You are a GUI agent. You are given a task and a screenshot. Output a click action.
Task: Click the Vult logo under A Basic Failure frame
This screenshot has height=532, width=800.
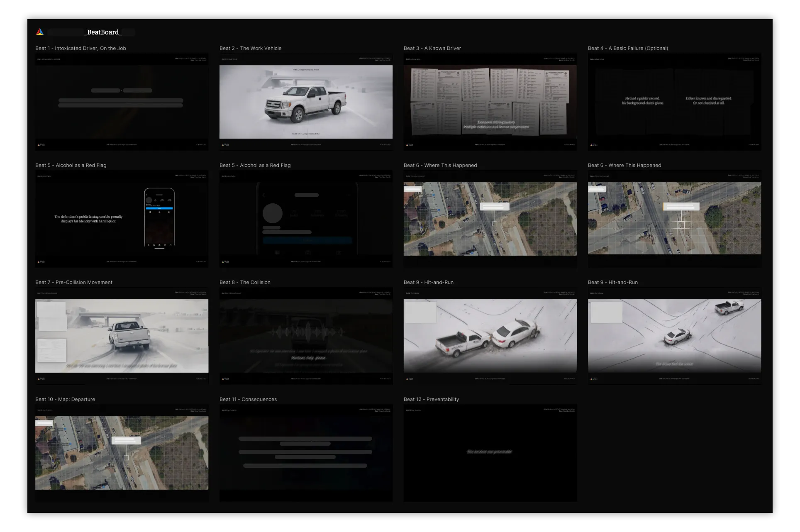(594, 145)
